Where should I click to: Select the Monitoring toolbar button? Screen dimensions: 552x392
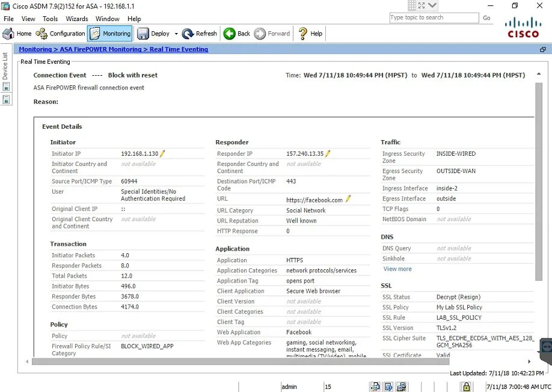click(110, 34)
